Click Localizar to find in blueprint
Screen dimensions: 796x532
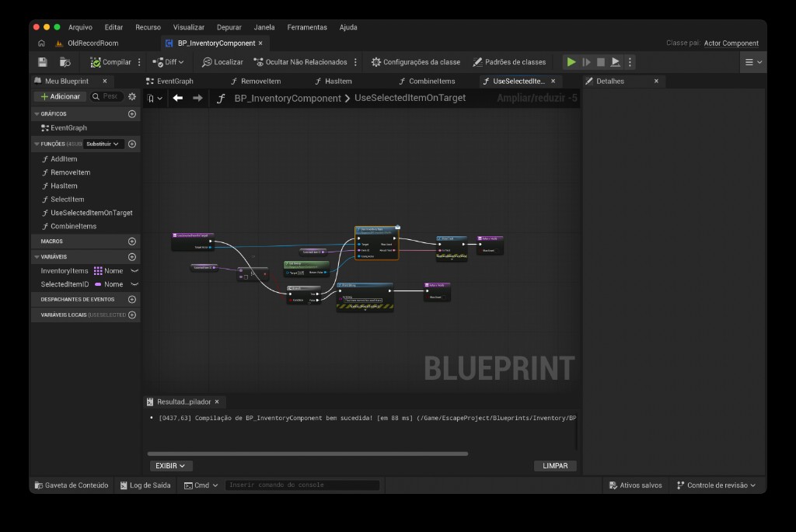click(x=222, y=62)
